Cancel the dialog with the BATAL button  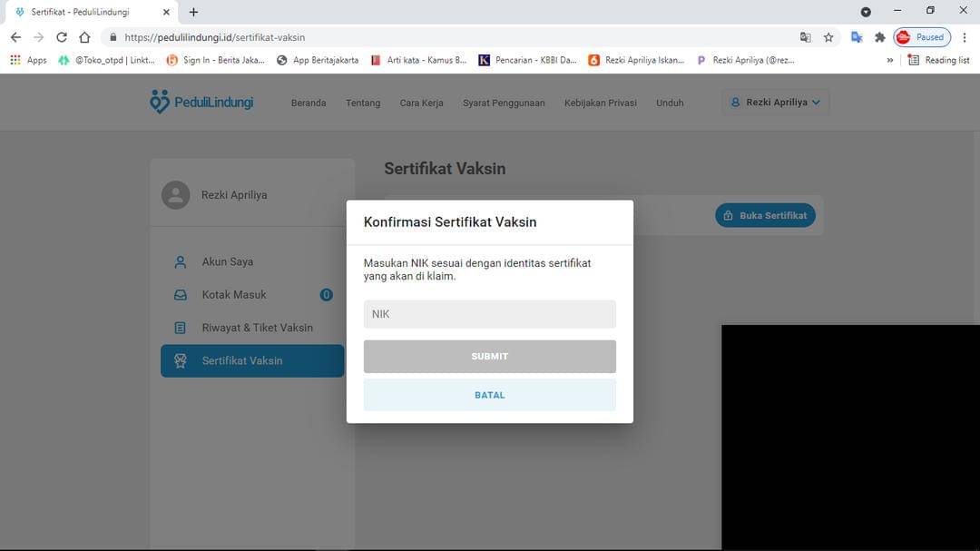(489, 395)
